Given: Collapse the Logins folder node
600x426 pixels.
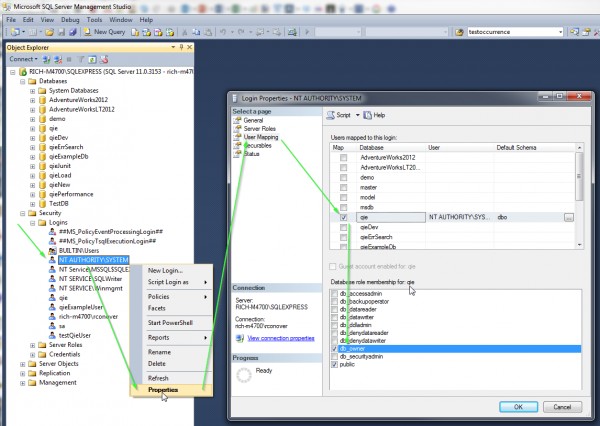Looking at the screenshot, I should [33, 223].
